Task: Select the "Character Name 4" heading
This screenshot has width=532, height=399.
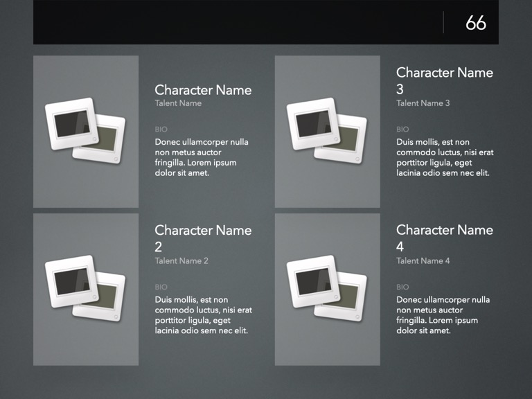Action: pos(444,238)
